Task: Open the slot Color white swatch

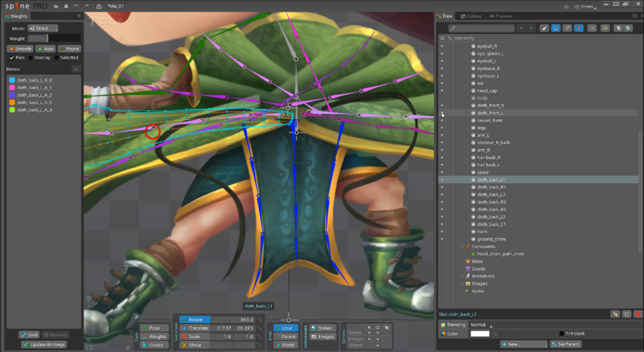Action: coord(480,333)
